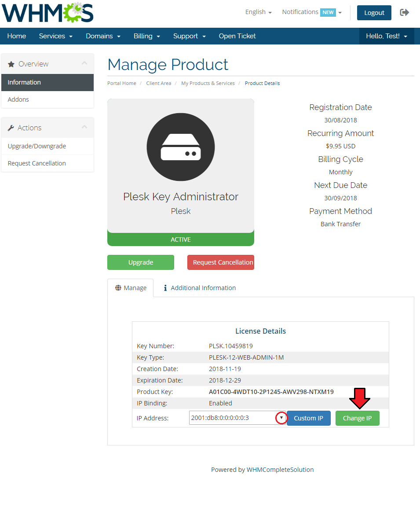Click the Actions wrench icon
Image resolution: width=420 pixels, height=530 pixels.
tap(11, 128)
